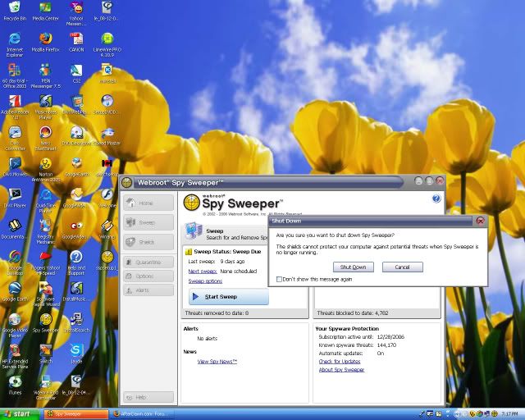Viewport: 525px width, 420px height.
Task: Click the Check for Updates link
Action: [x=340, y=362]
